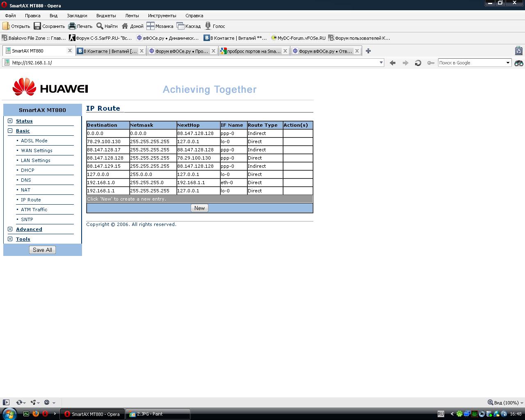Click the new tab plus icon

(x=368, y=51)
